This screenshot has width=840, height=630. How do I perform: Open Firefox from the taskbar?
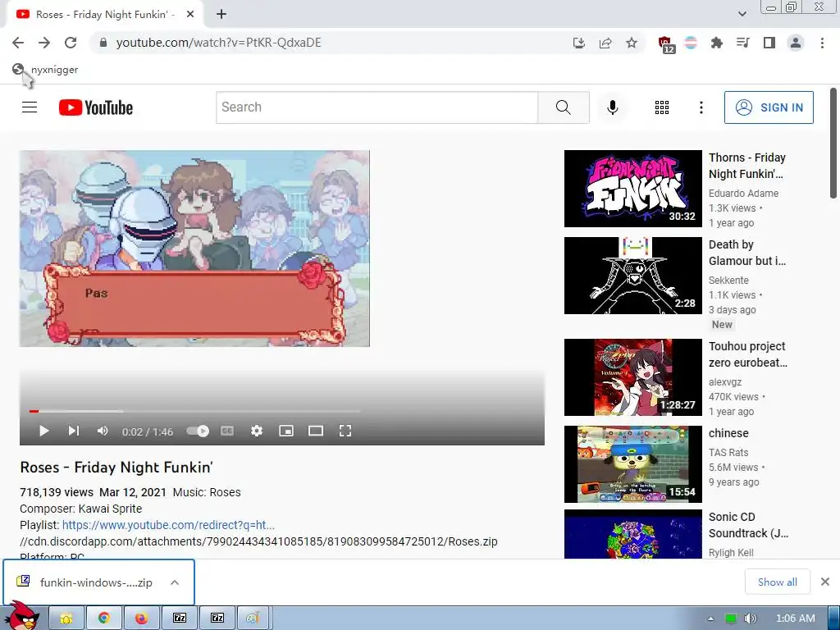(x=141, y=619)
